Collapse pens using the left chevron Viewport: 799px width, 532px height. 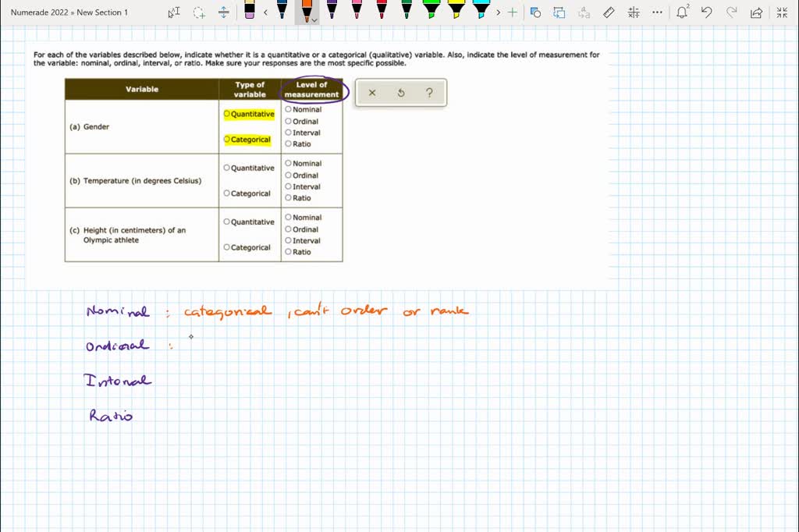[267, 11]
